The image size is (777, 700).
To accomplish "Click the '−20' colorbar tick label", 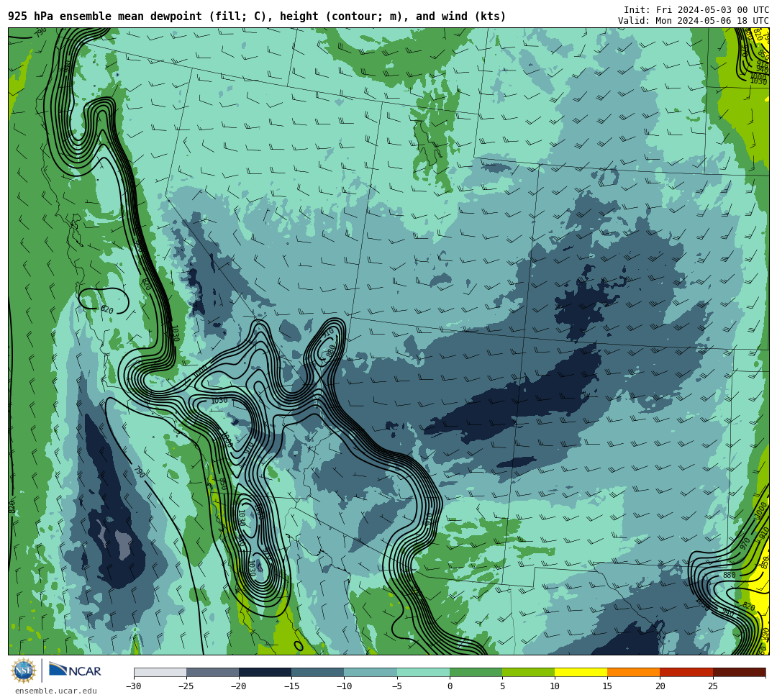I will pyautogui.click(x=239, y=686).
